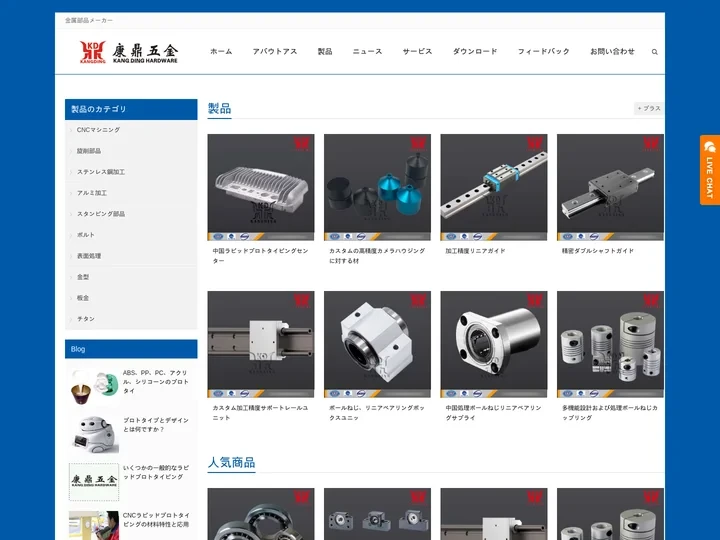Click the Blog sidebar header
This screenshot has height=540, width=720.
click(131, 349)
